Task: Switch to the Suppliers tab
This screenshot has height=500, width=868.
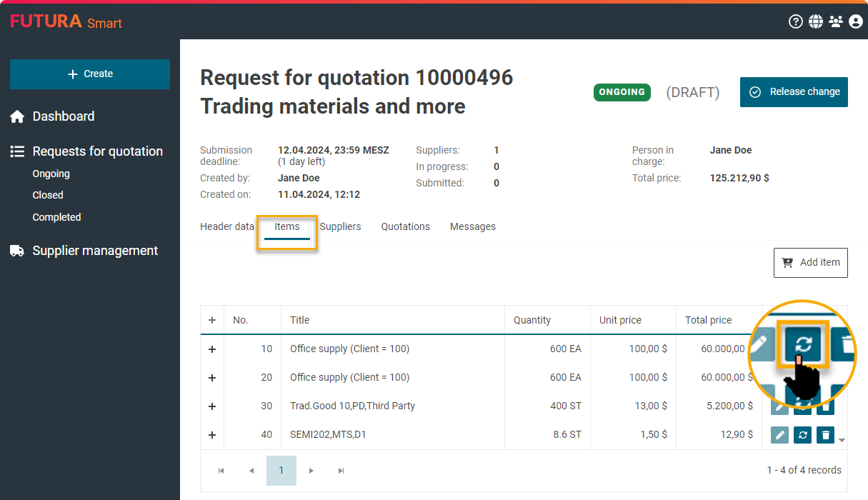Action: [340, 226]
